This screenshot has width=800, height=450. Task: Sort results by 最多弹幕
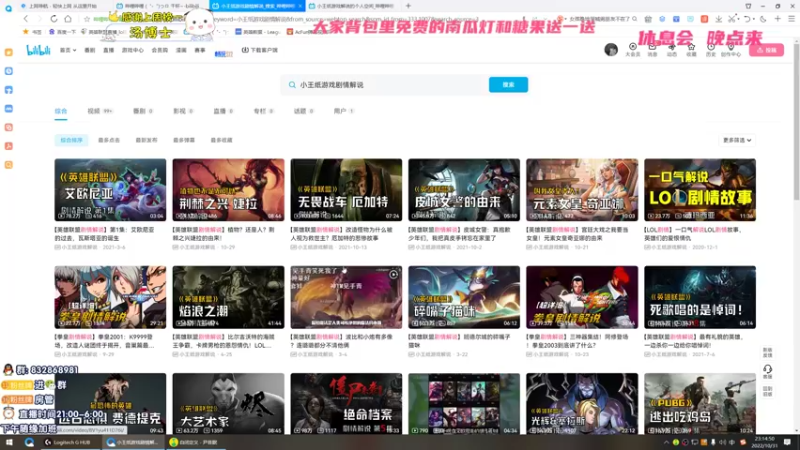pyautogui.click(x=184, y=140)
